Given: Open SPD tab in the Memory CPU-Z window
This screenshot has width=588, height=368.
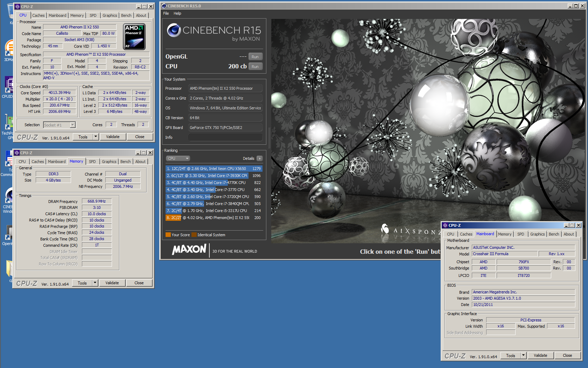Looking at the screenshot, I should pos(92,162).
